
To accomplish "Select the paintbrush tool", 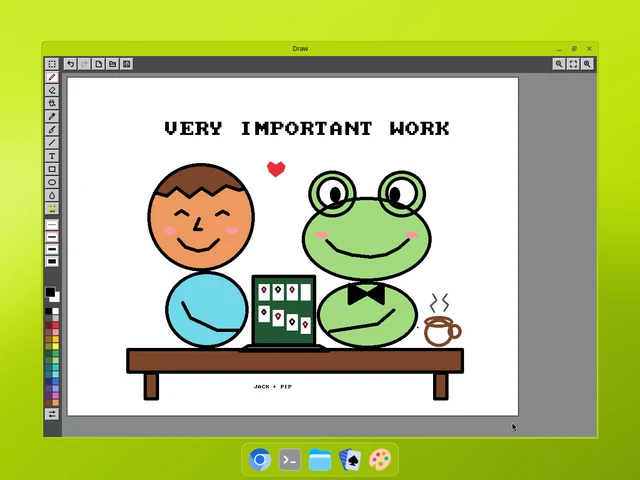I will point(52,129).
